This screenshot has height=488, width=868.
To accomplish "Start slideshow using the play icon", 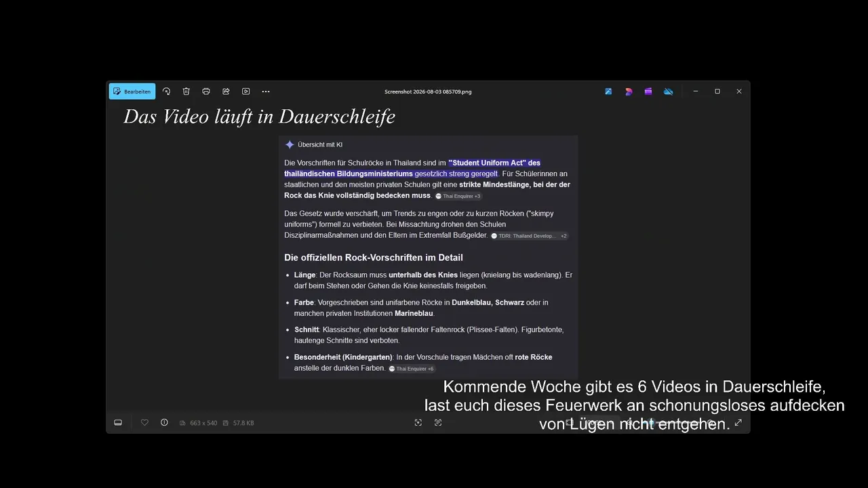I will [x=246, y=91].
